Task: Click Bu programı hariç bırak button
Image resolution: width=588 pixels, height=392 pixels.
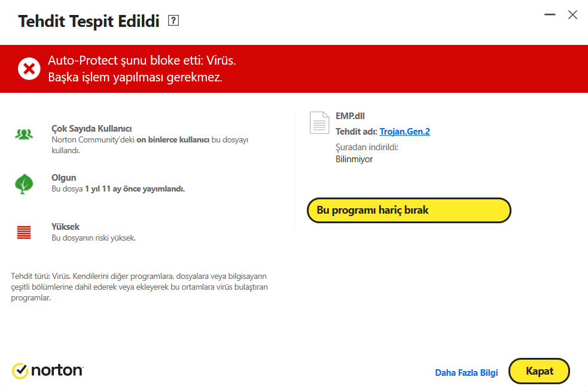Action: (409, 210)
